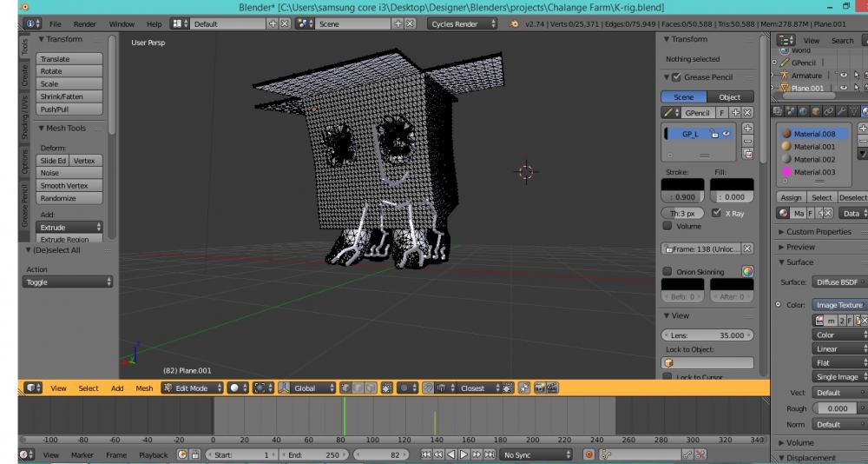Click the OpenGL render camera icon
Viewport: 868px width, 464px height.
click(x=538, y=388)
